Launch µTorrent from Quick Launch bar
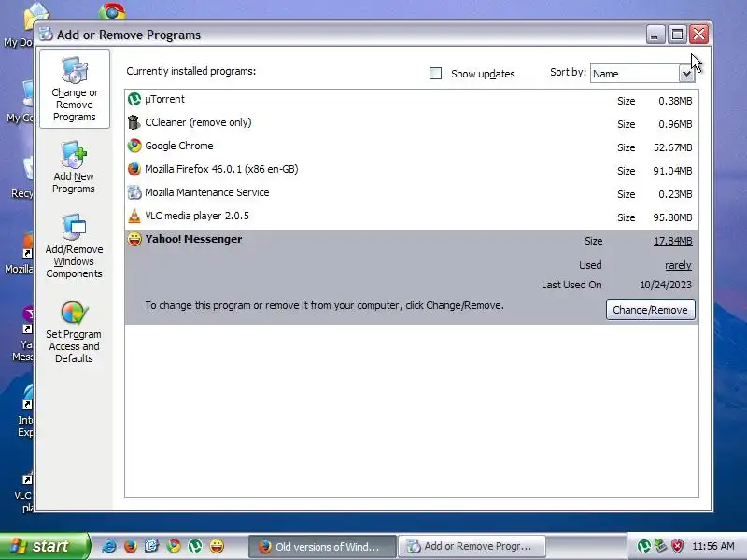The image size is (747, 560). pyautogui.click(x=195, y=546)
